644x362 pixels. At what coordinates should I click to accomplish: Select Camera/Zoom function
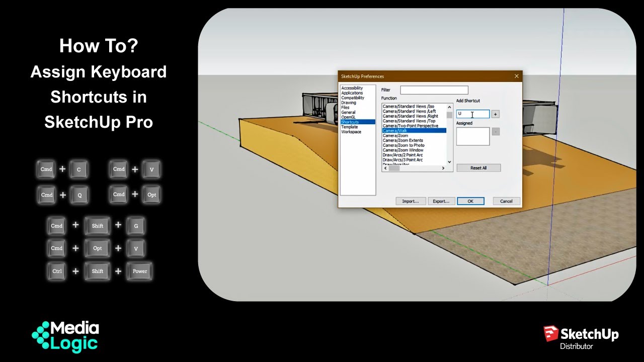pyautogui.click(x=395, y=136)
